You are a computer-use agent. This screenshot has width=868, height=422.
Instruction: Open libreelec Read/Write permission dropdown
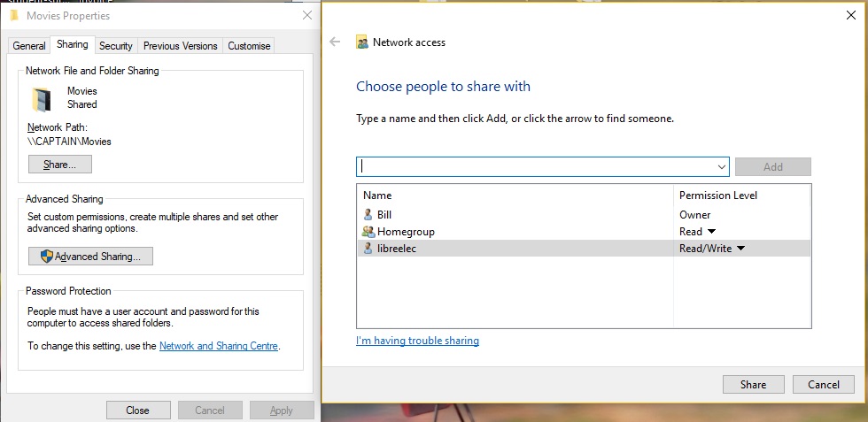740,249
